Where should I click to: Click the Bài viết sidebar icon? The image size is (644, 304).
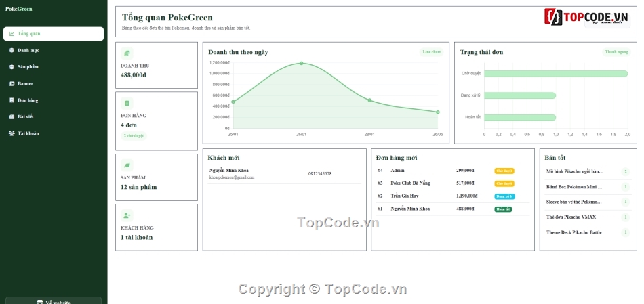12,117
